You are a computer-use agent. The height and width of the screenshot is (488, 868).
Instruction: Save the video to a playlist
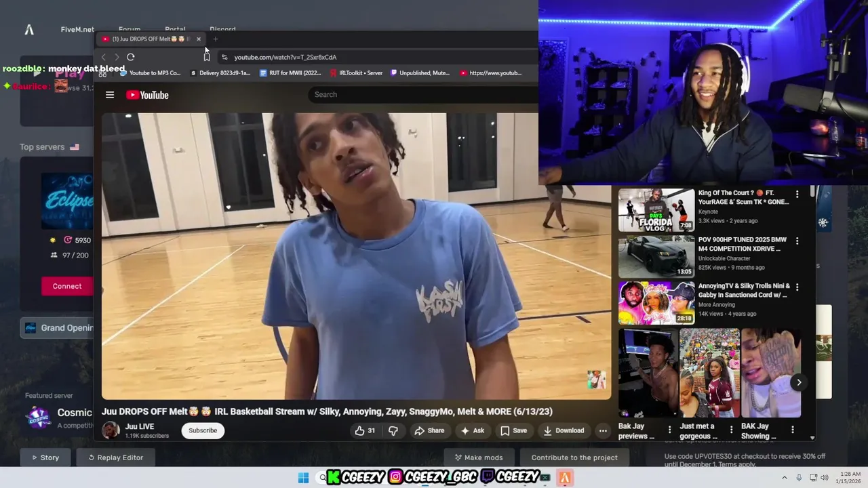pos(513,430)
